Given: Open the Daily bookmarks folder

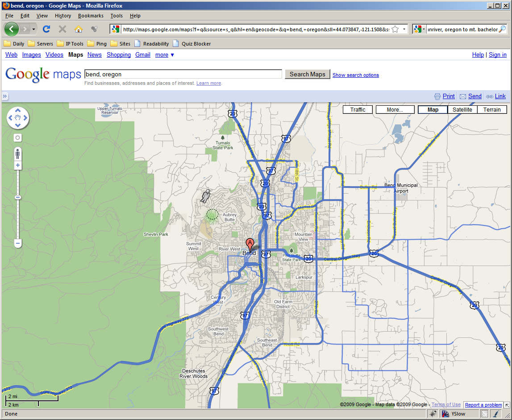Looking at the screenshot, I should 14,44.
